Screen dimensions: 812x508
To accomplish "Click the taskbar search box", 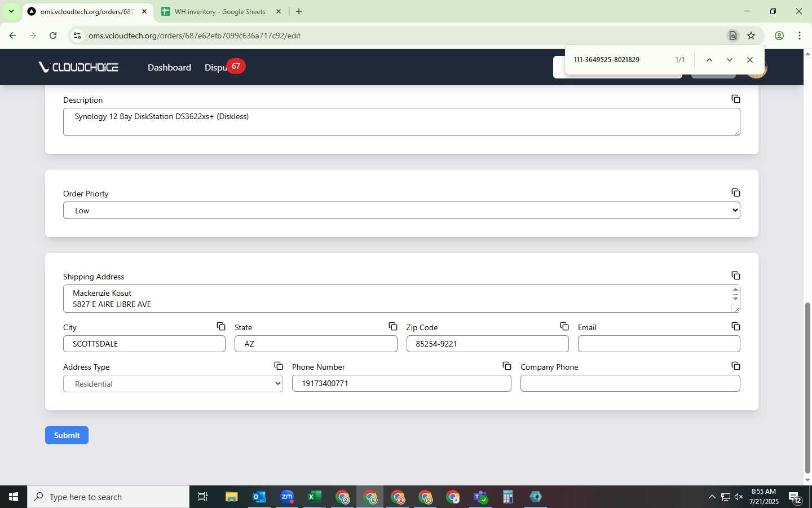I will coord(108,497).
